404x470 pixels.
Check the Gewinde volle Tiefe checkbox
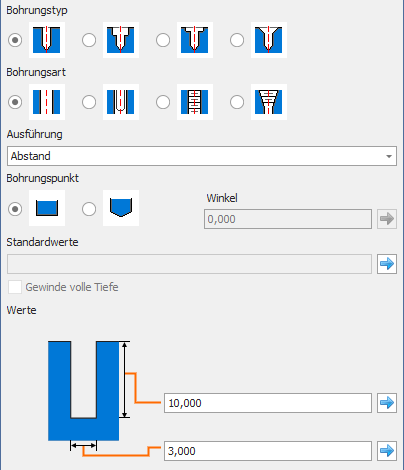15,287
